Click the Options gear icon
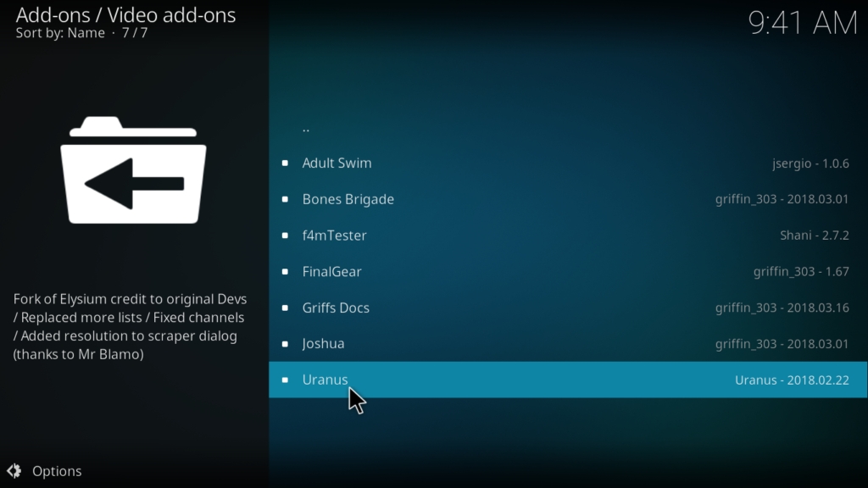This screenshot has height=488, width=868. 14,471
